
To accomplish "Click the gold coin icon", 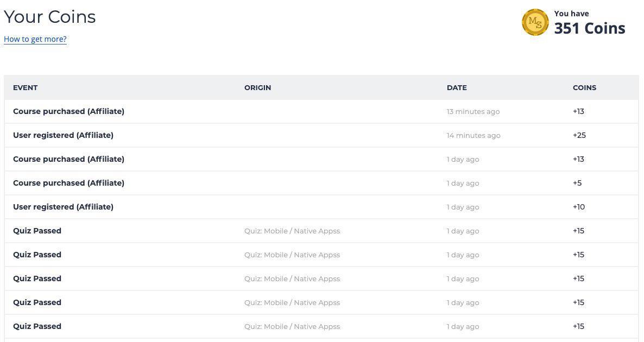I will coord(535,22).
